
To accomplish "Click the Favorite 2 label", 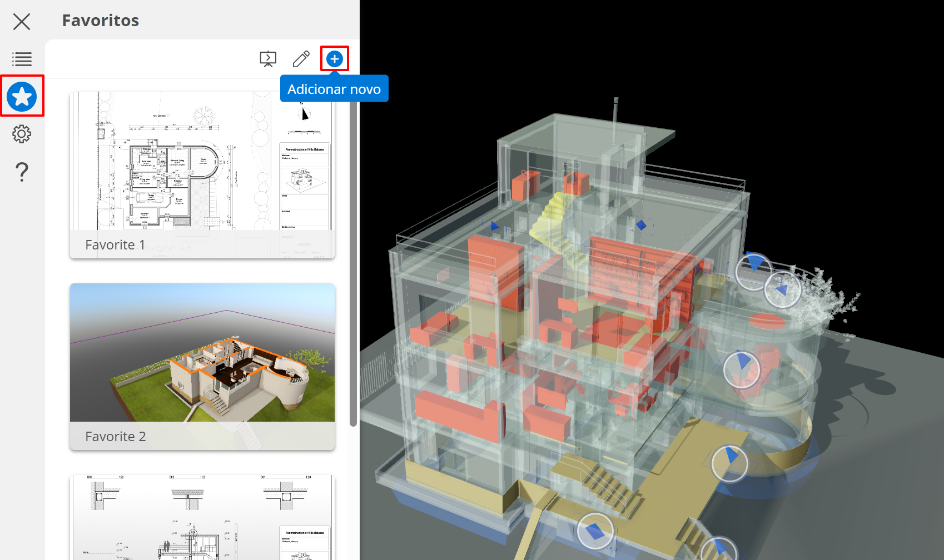I will point(116,437).
